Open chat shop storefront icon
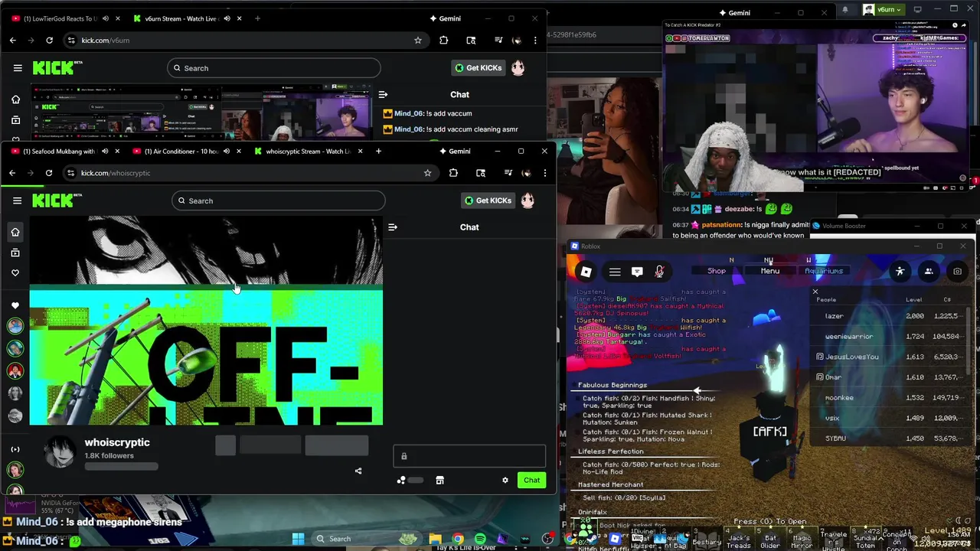Viewport: 980px width, 551px height. click(x=439, y=481)
